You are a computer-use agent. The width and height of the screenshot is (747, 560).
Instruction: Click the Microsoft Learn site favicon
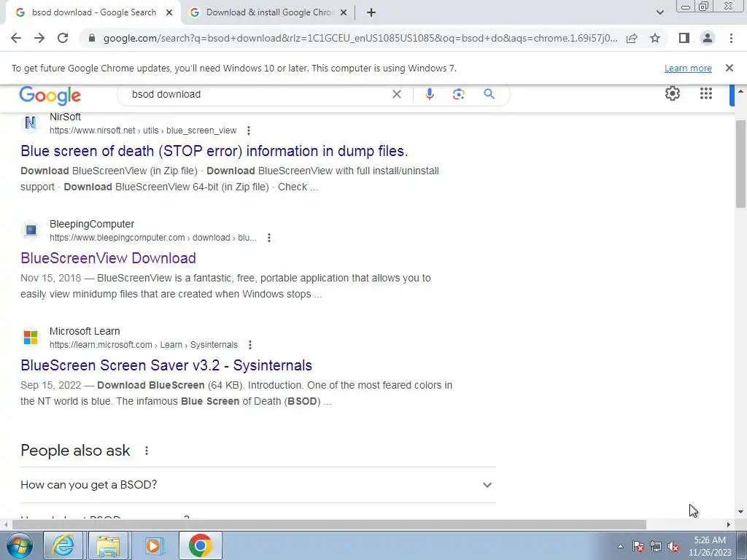click(31, 338)
